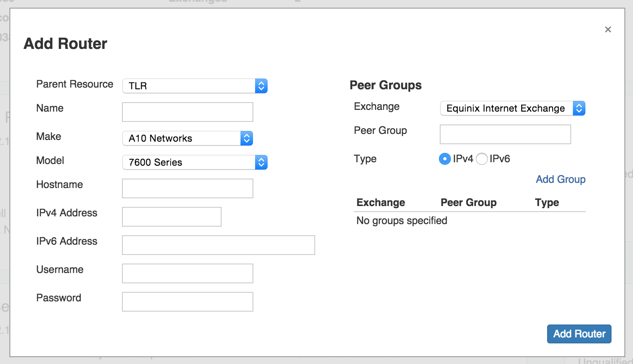
Task: Open the Exchange dropdown in Peer Groups
Action: tap(512, 108)
